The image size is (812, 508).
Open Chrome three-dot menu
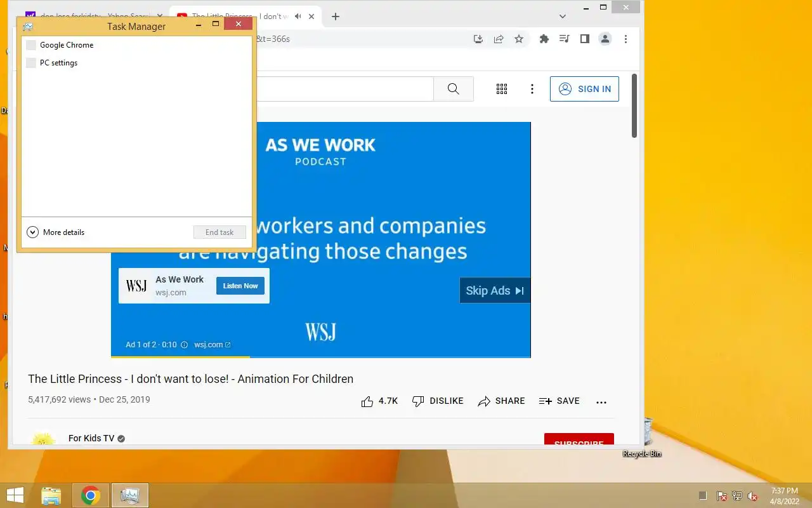pyautogui.click(x=625, y=39)
